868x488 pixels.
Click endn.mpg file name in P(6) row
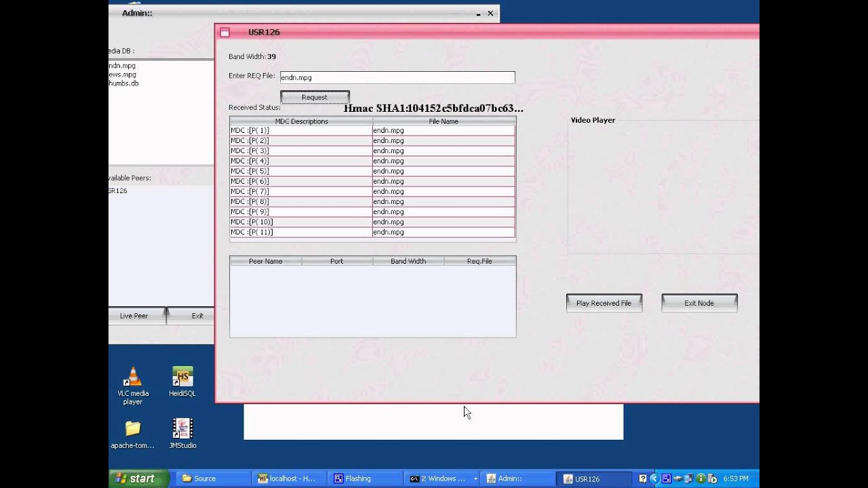click(389, 181)
